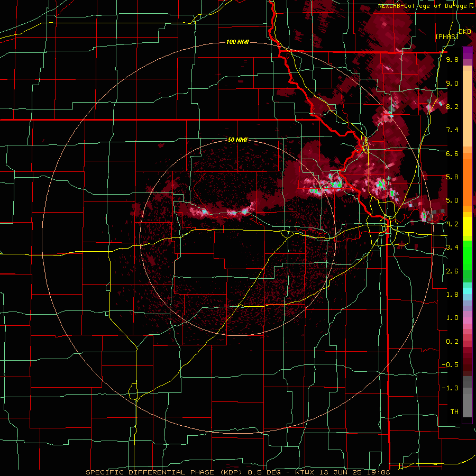Screen dimensions: 476x476
Task: Click the "TH" label on the legend
Action: [x=454, y=412]
